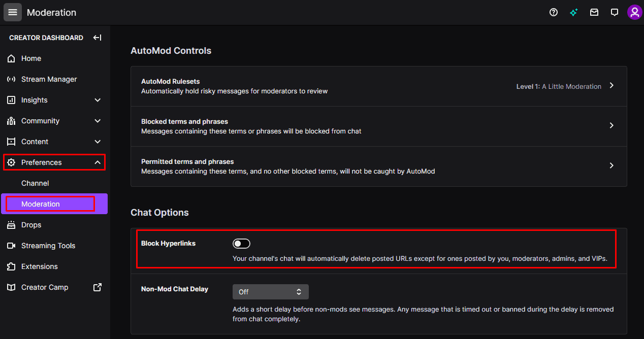This screenshot has height=339, width=644.
Task: Go to Home via its house icon
Action: point(11,58)
